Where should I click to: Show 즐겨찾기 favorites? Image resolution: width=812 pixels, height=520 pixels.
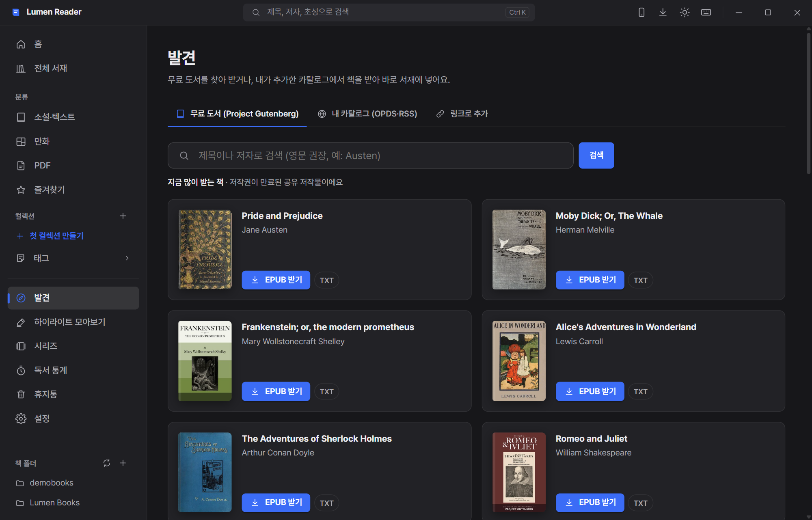[x=73, y=190]
